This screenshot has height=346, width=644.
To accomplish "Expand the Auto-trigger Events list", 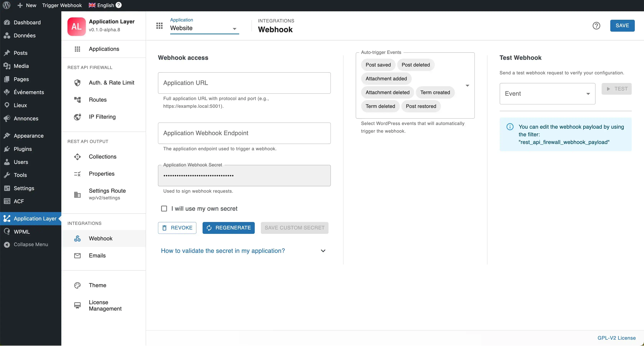I will click(x=467, y=85).
